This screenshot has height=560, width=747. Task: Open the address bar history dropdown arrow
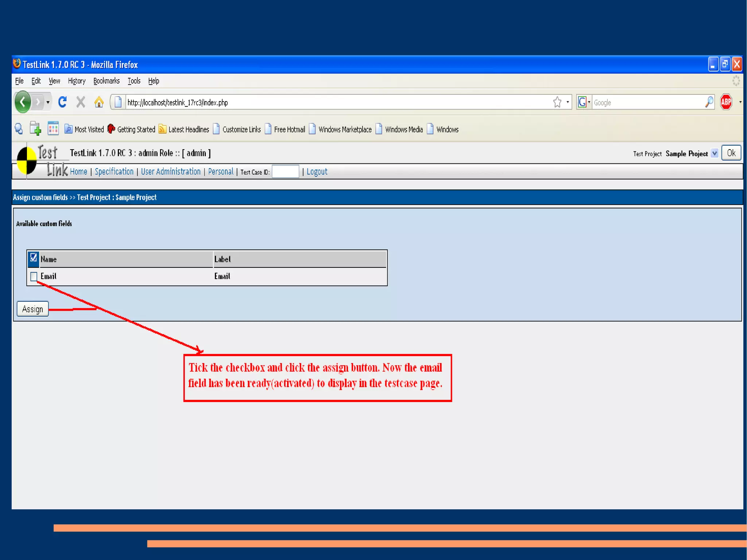[x=568, y=102]
